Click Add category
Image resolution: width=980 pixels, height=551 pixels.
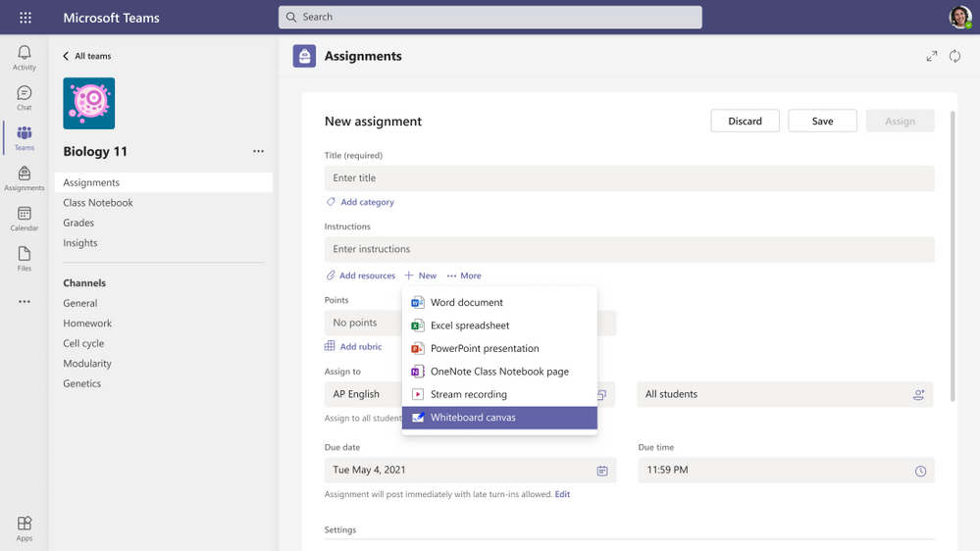pyautogui.click(x=360, y=202)
